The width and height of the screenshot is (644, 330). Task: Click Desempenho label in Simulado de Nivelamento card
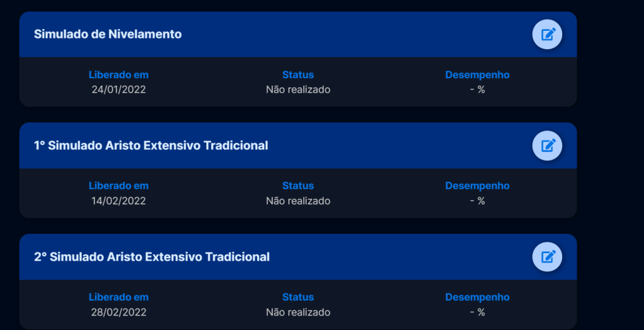tap(477, 75)
